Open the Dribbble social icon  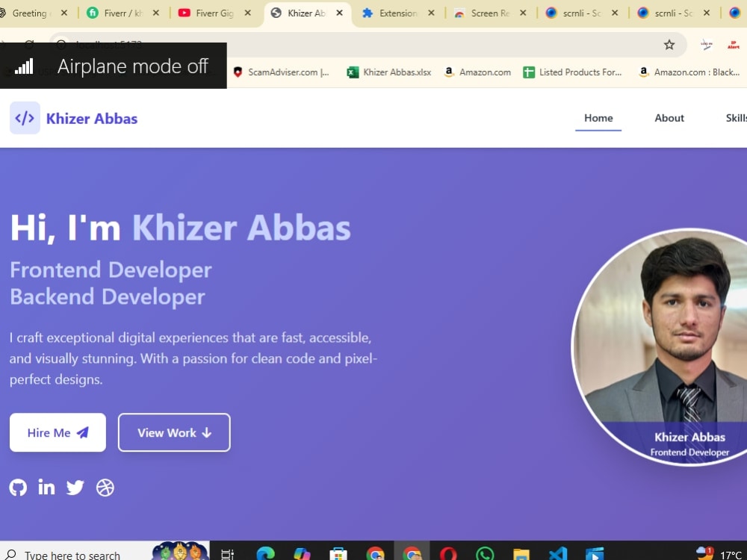105,487
